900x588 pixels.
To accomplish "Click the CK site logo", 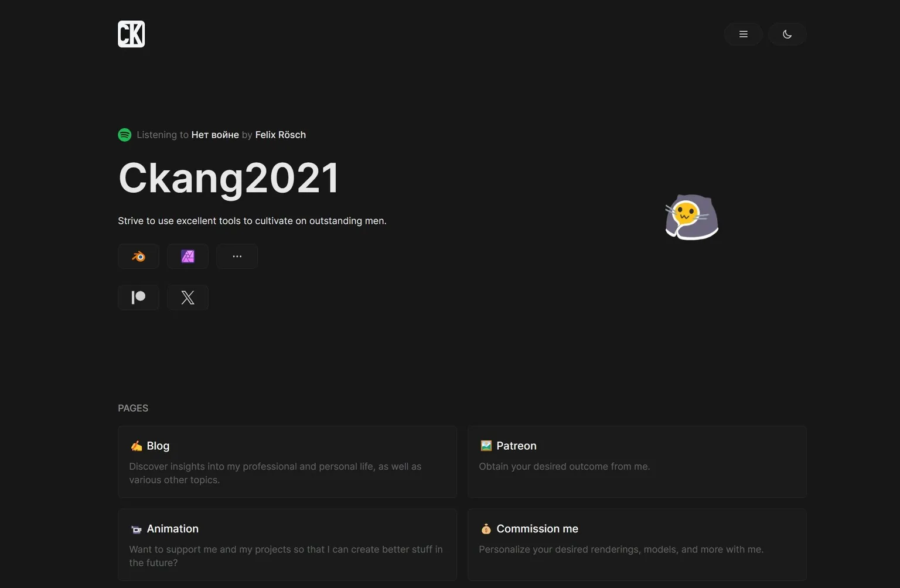I will pos(131,34).
